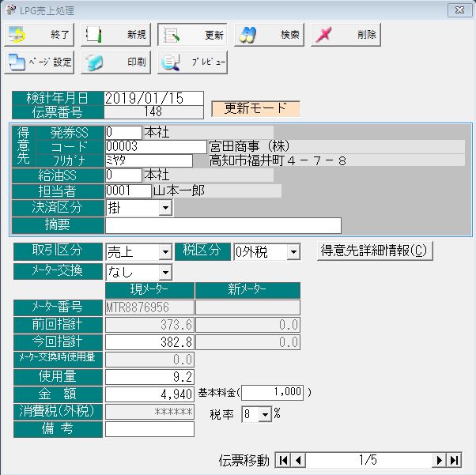This screenshot has width=476, height=475.
Task: Click 得意先詳細情報(C) button
Action: click(x=375, y=251)
